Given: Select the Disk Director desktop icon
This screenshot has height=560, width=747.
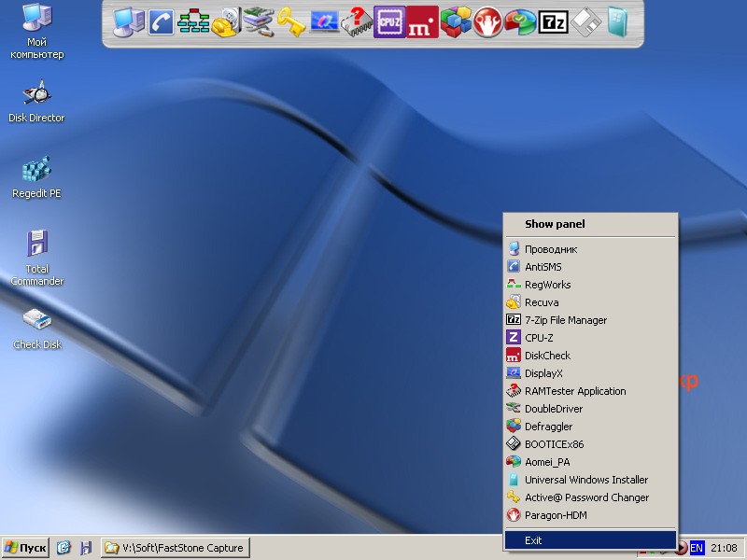Looking at the screenshot, I should click(x=36, y=102).
